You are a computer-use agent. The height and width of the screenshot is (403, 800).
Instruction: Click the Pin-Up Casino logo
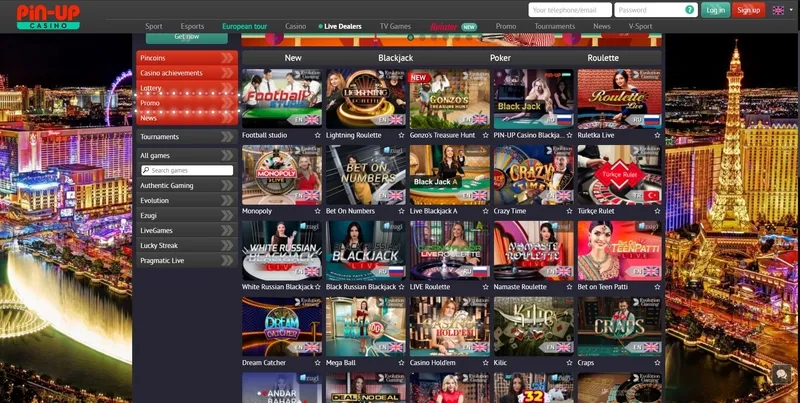click(48, 16)
